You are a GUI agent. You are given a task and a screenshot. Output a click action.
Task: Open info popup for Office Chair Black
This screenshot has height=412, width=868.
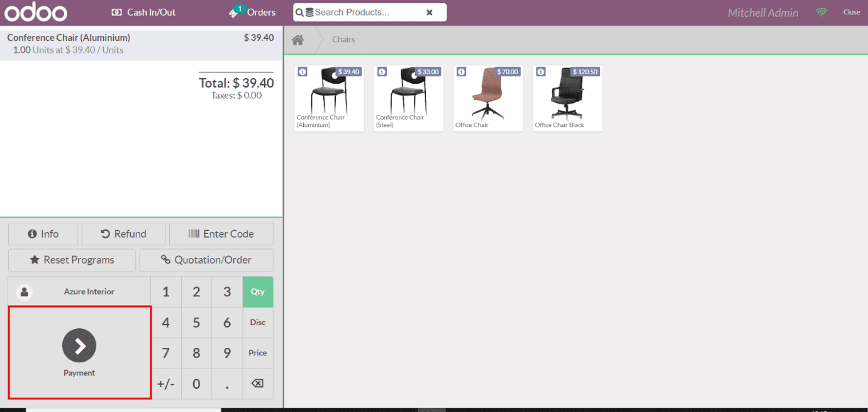[541, 72]
